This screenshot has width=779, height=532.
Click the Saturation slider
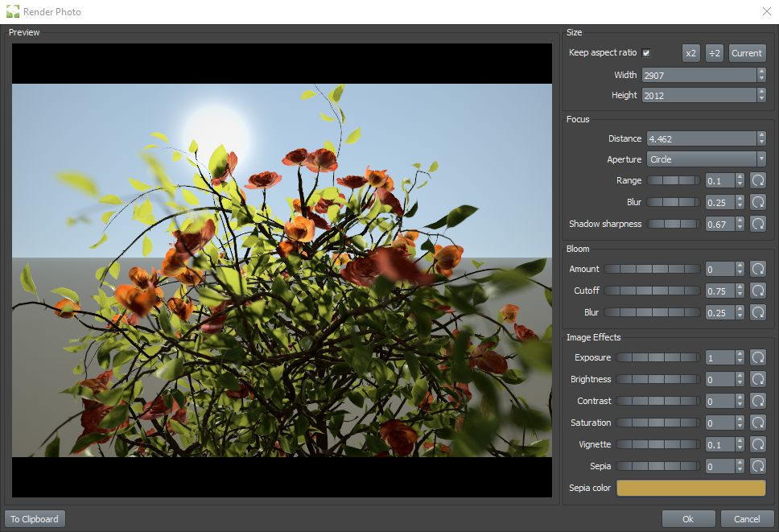(658, 423)
